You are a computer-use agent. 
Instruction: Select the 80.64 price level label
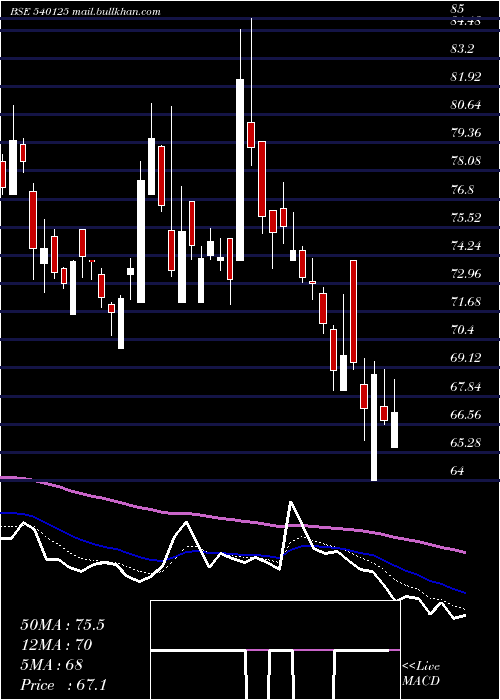coord(467,105)
